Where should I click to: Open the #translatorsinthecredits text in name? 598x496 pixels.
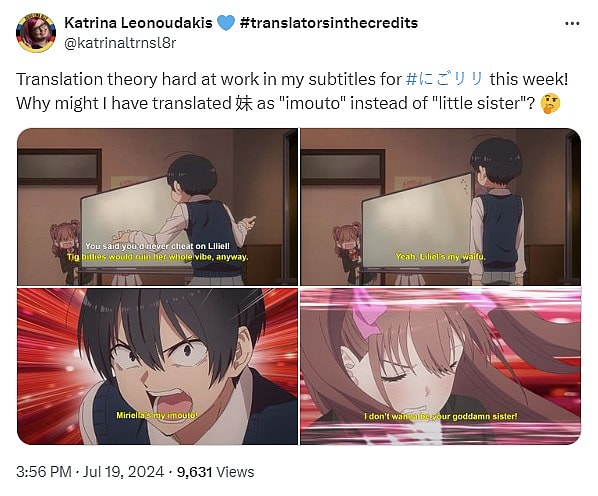click(329, 23)
